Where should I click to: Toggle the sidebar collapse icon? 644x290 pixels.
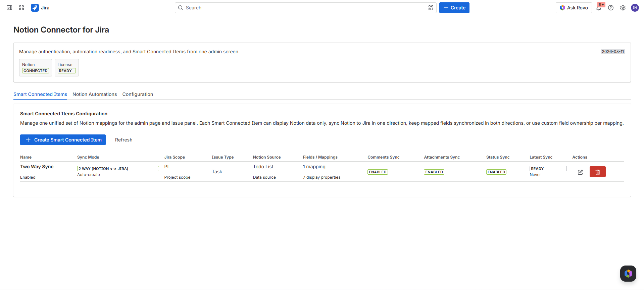click(x=9, y=8)
